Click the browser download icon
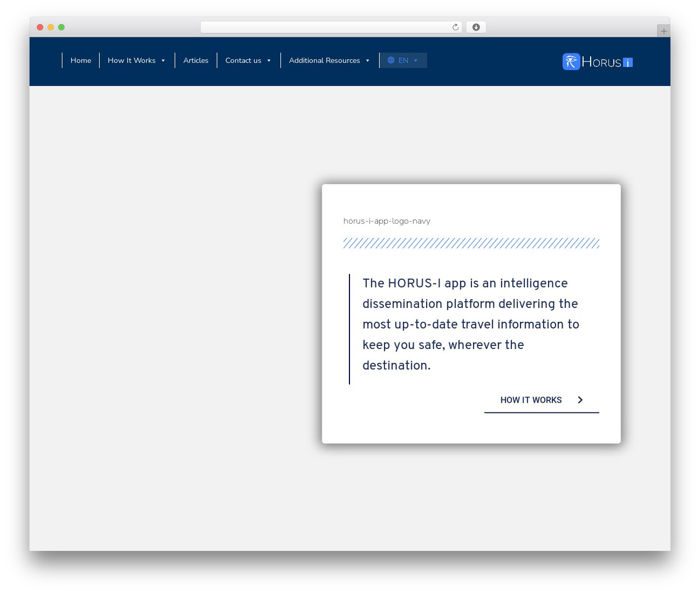700x593 pixels. (x=476, y=27)
